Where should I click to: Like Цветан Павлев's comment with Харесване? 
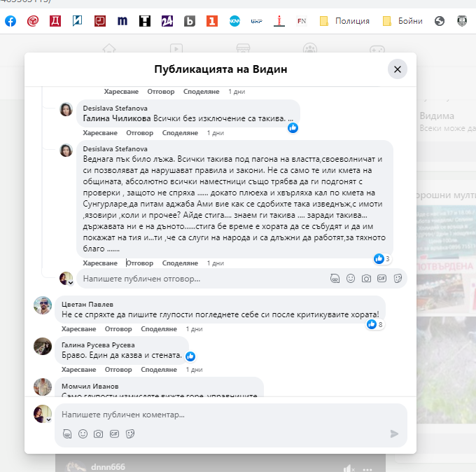pyautogui.click(x=76, y=328)
